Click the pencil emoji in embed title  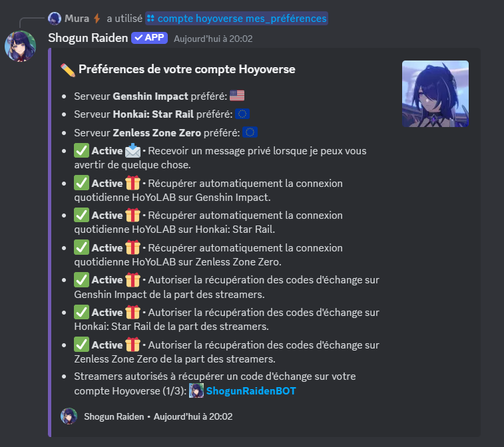68,70
